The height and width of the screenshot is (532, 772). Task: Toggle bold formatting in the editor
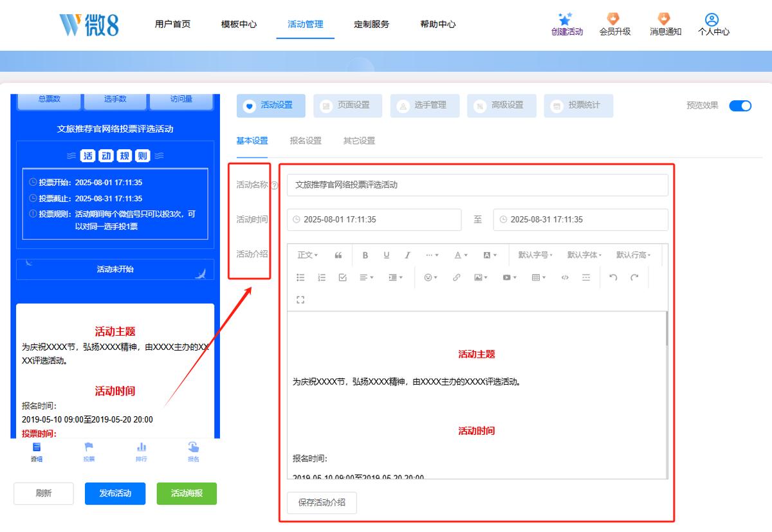point(365,255)
